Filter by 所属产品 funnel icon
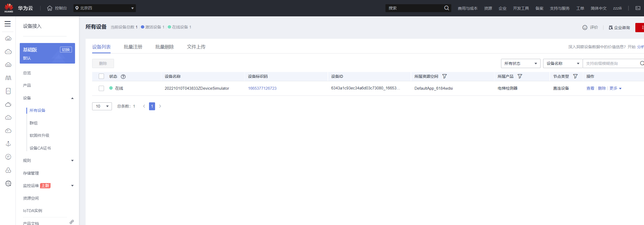 (x=520, y=76)
